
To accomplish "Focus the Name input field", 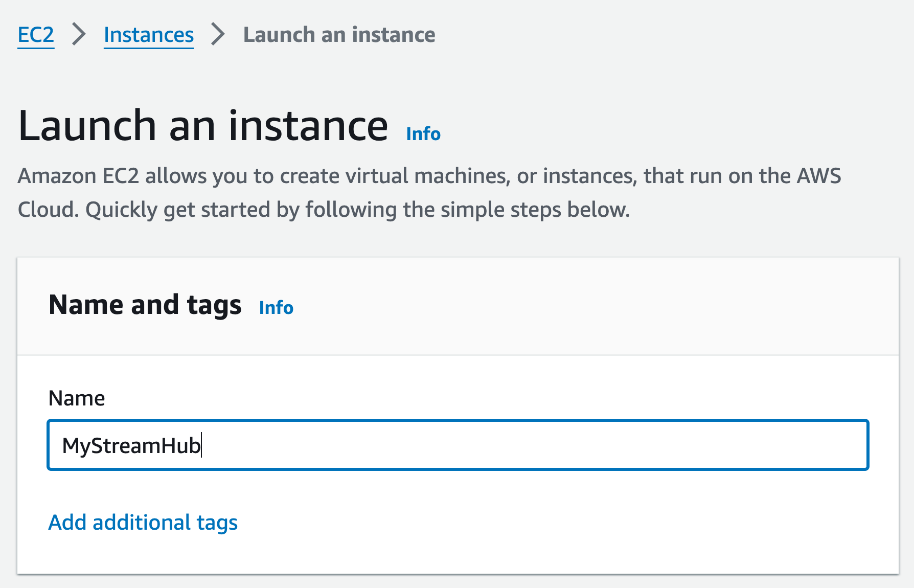I will pyautogui.click(x=511, y=445).
